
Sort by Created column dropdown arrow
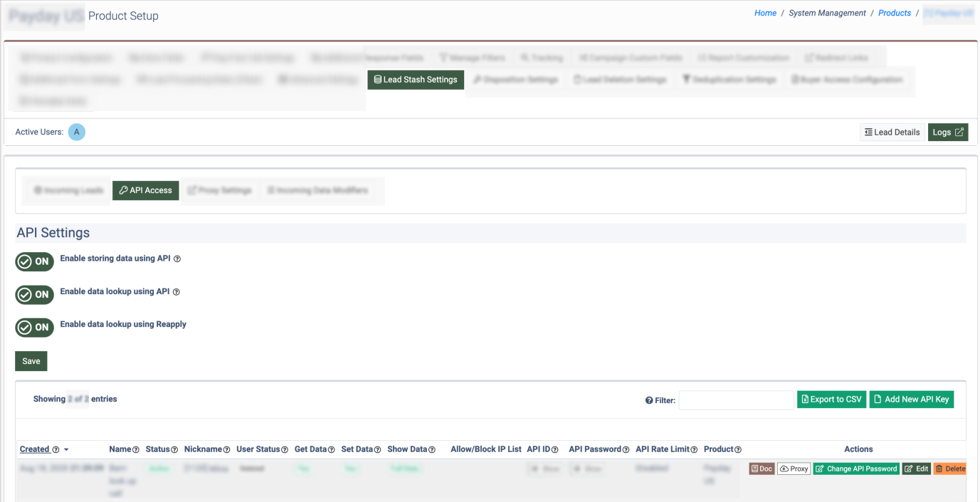click(66, 450)
